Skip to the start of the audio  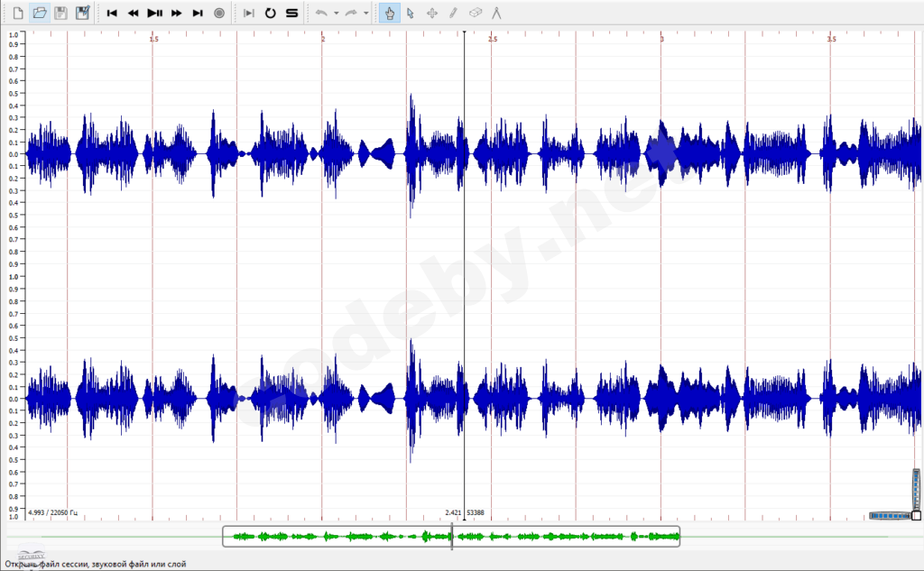pyautogui.click(x=112, y=13)
